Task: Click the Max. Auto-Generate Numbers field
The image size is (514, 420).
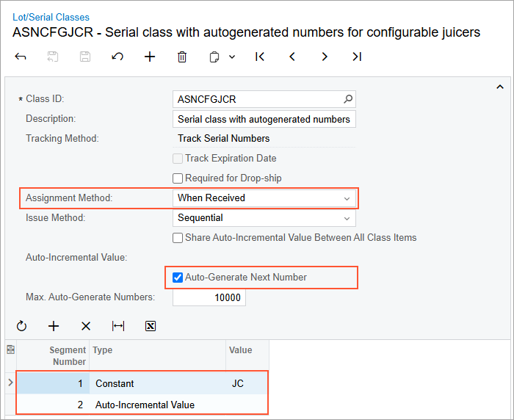Action: [209, 297]
